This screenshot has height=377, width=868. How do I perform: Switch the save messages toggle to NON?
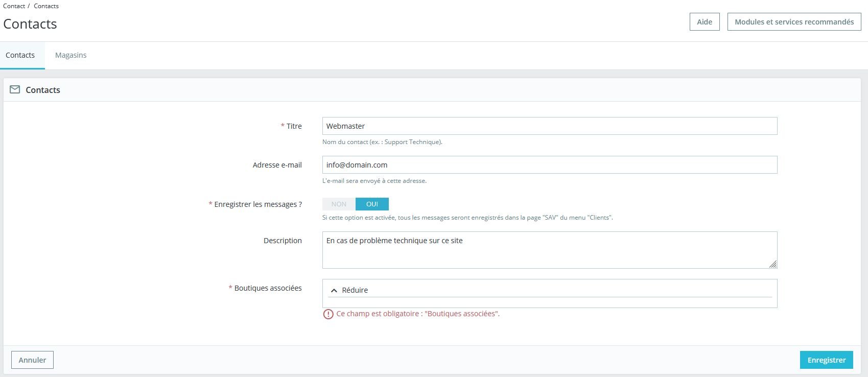click(x=339, y=204)
